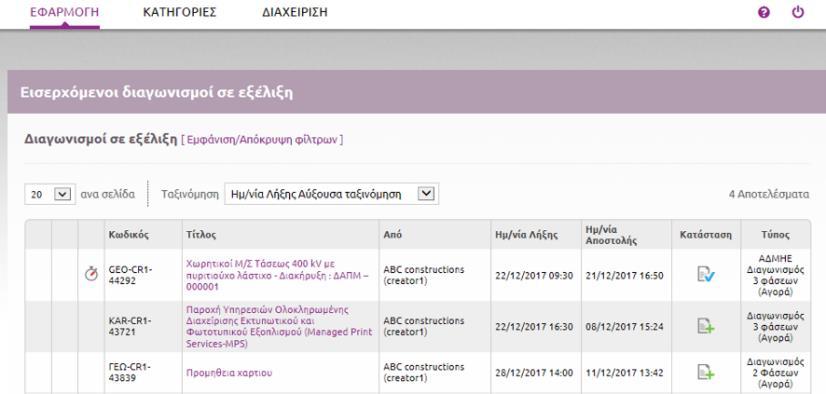The width and height of the screenshot is (826, 394).
Task: Click stopwatch icon in GEO-CR1-44292 row
Action: [x=91, y=274]
